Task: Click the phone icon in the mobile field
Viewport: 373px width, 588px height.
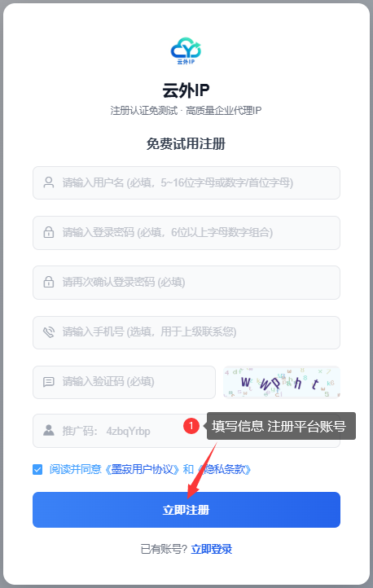Action: (49, 332)
